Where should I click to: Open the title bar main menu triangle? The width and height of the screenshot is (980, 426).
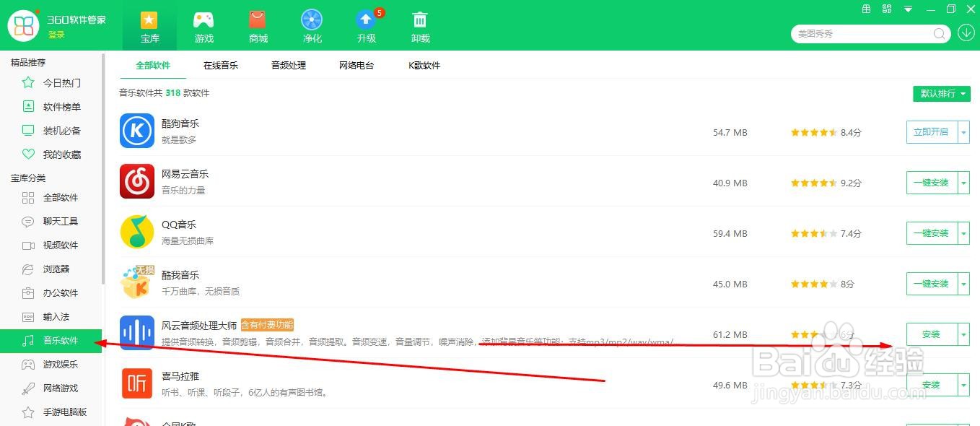909,10
